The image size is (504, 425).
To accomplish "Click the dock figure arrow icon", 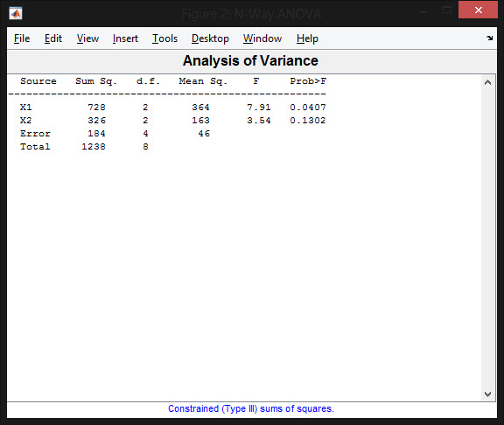I will (x=489, y=38).
